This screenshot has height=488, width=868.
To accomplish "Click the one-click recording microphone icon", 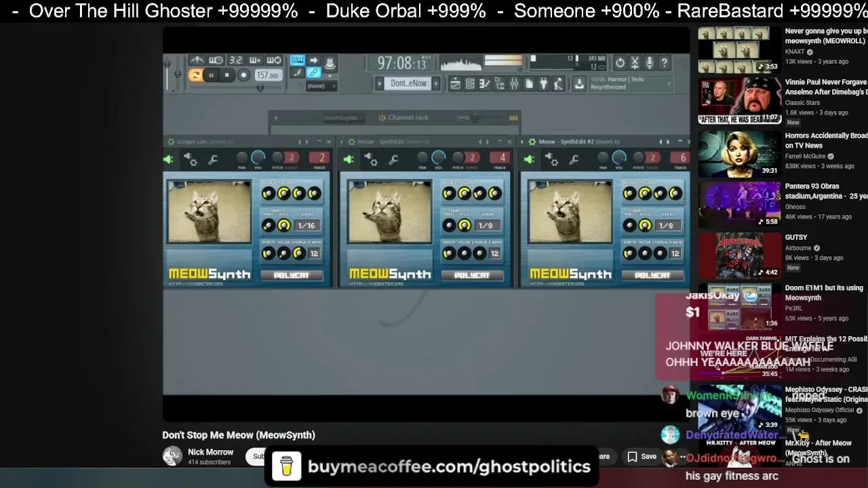I will click(x=650, y=63).
